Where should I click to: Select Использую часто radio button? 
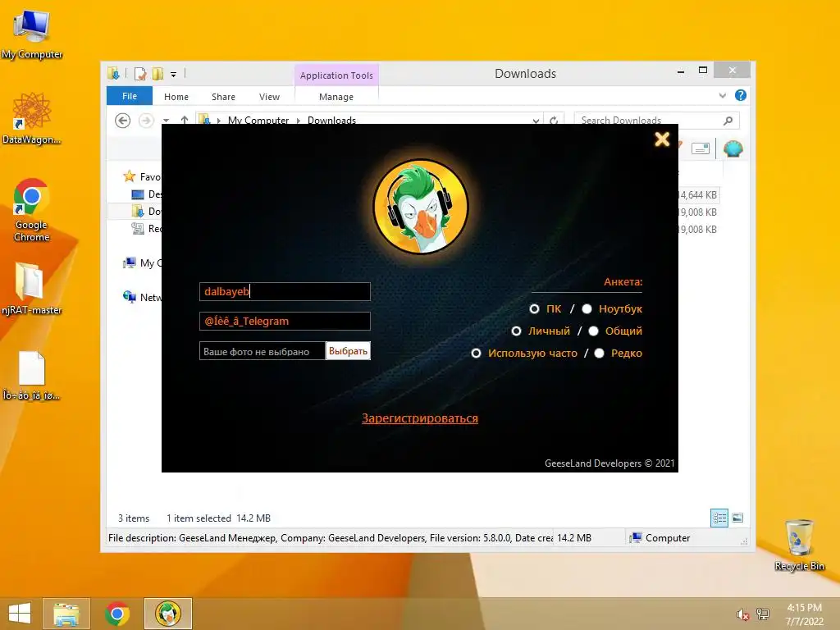[477, 353]
